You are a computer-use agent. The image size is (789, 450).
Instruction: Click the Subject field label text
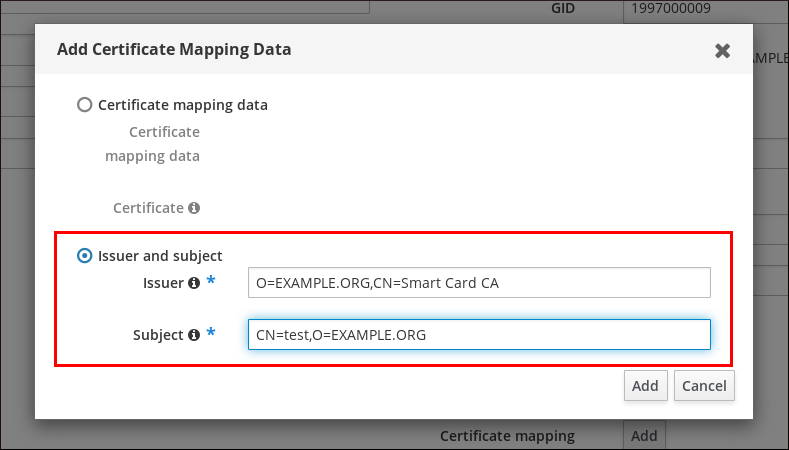pos(158,335)
